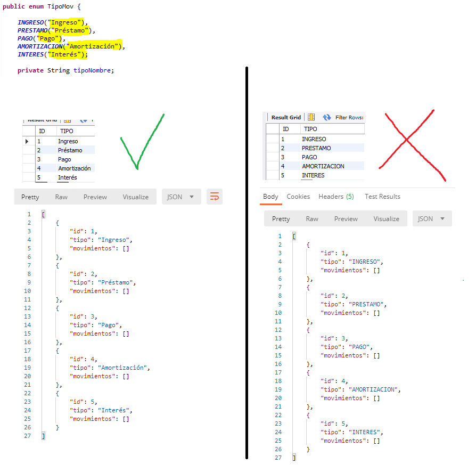Image resolution: width=476 pixels, height=472 pixels.
Task: Click the row selector arrow beside Ingreso
Action: [x=27, y=141]
